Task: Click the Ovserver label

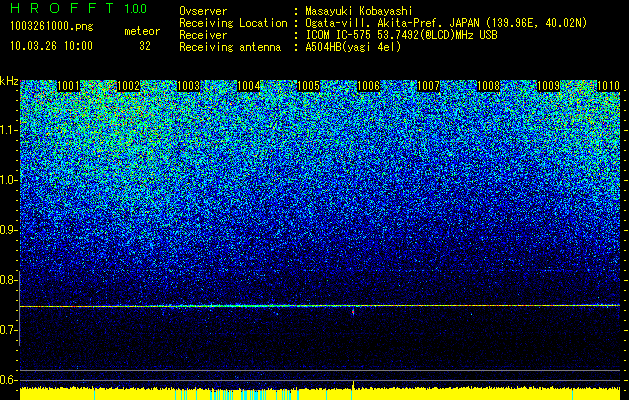Action: point(203,11)
